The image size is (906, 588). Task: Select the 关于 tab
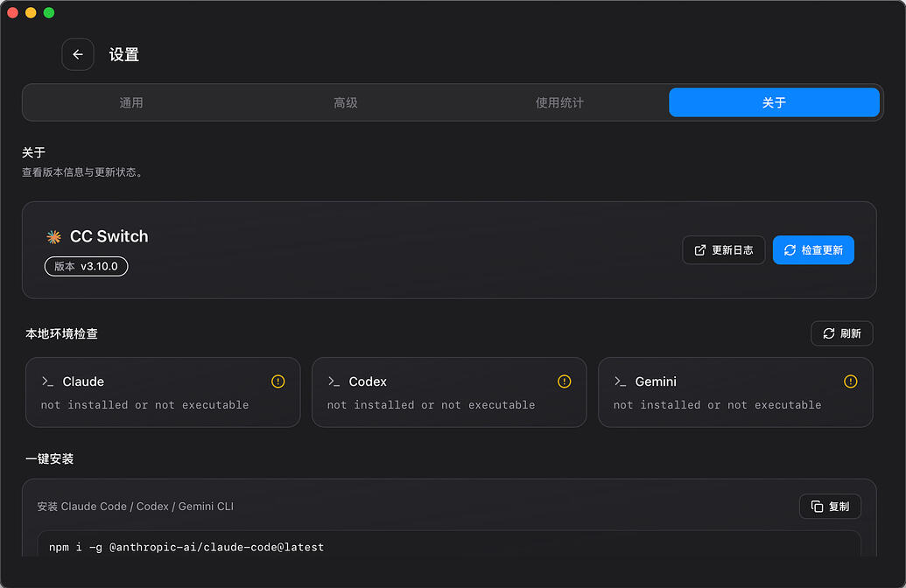775,103
